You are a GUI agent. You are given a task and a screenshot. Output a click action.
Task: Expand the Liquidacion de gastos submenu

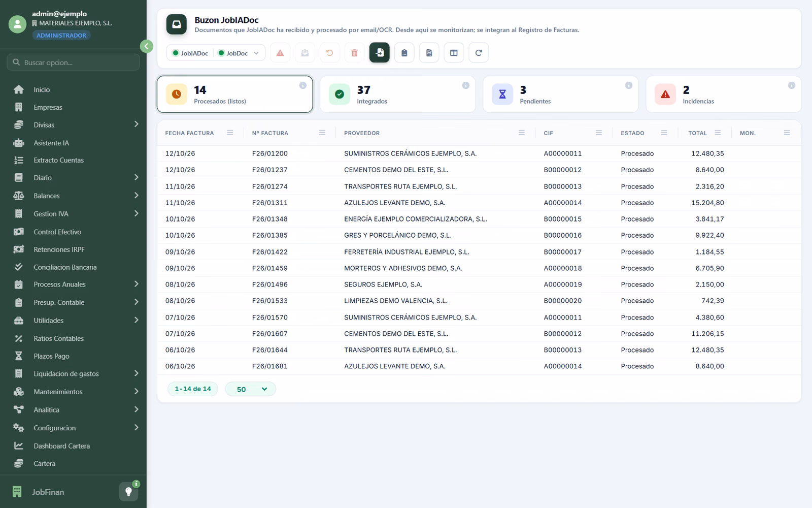coord(136,373)
